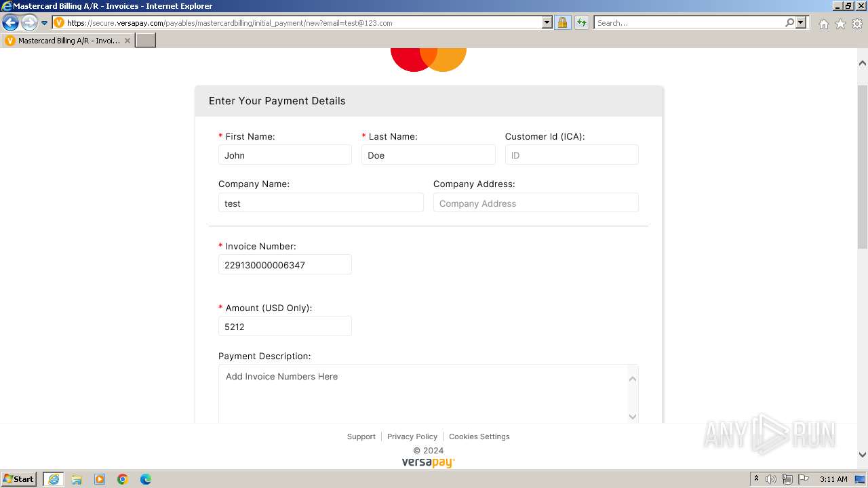Click the Amount (USD Only) field
The image size is (868, 488).
pos(285,327)
